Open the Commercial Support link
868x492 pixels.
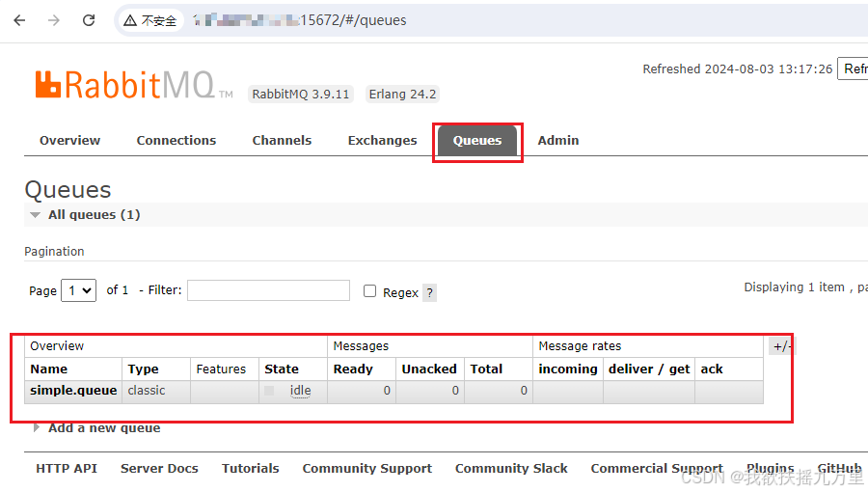657,469
